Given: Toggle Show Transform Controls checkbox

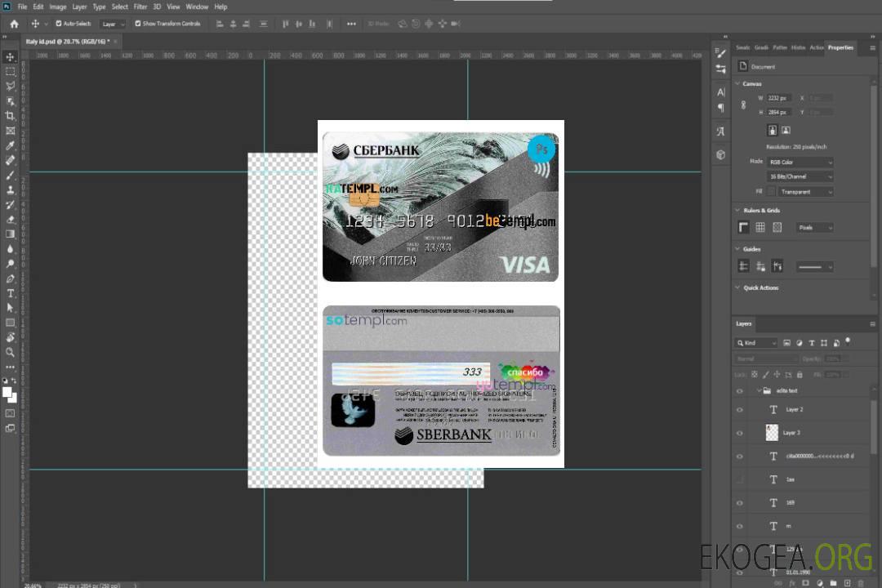Looking at the screenshot, I should pyautogui.click(x=138, y=24).
